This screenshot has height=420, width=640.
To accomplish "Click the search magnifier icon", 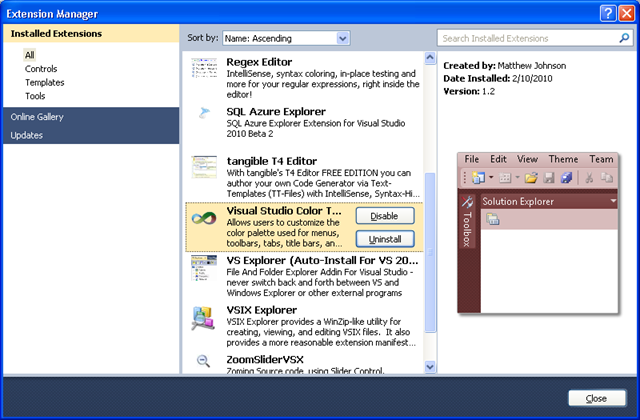I will point(624,38).
